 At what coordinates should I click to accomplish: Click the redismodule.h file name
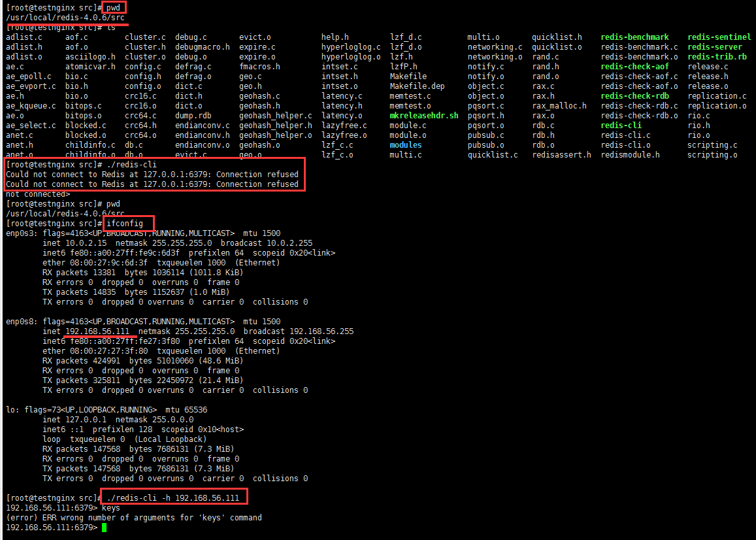(x=630, y=155)
